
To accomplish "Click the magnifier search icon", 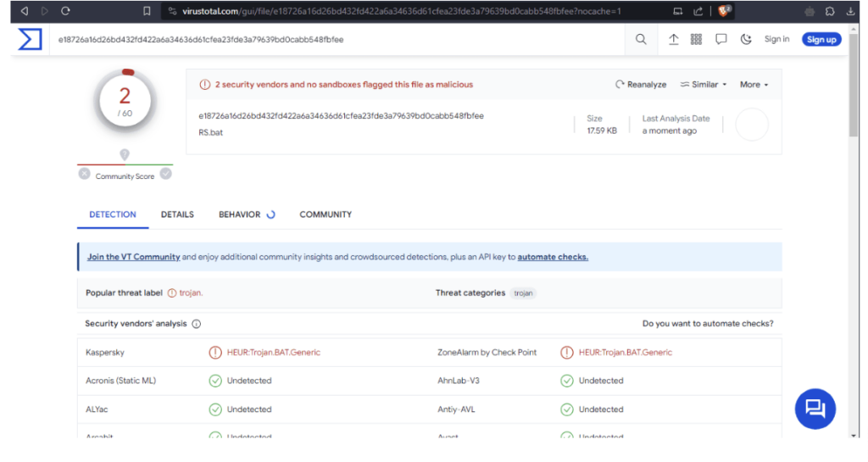I will [641, 39].
